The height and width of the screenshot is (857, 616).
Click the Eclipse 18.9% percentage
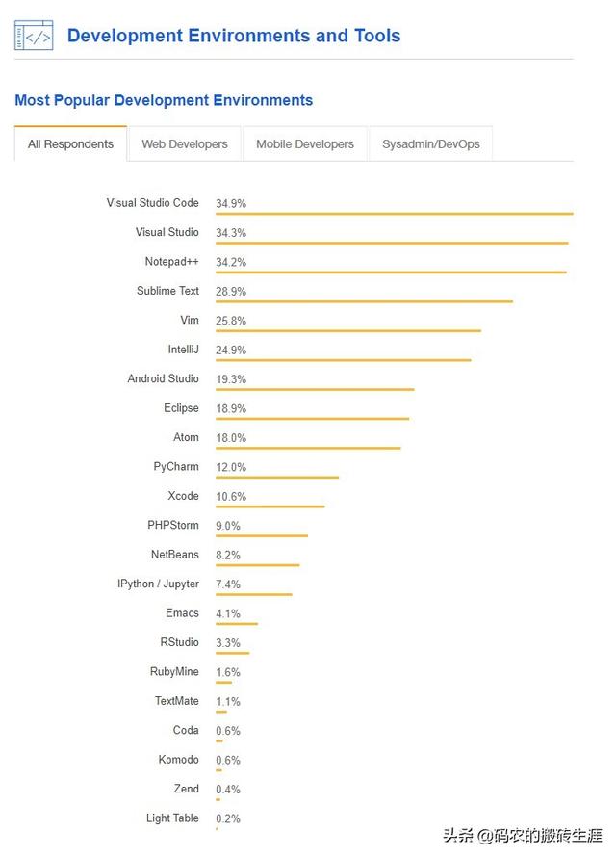coord(231,409)
